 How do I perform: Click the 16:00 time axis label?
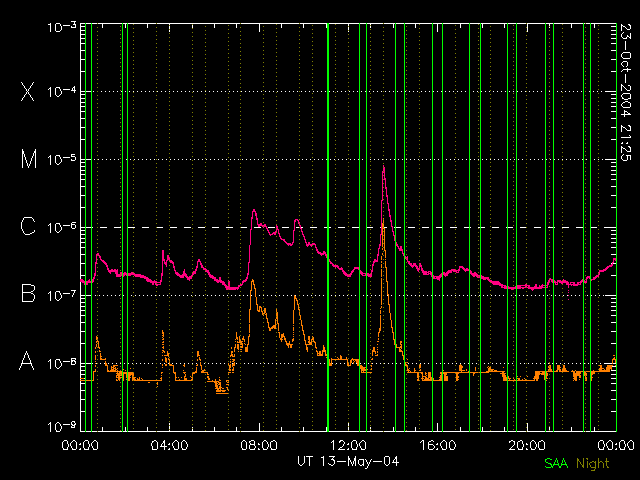(438, 445)
